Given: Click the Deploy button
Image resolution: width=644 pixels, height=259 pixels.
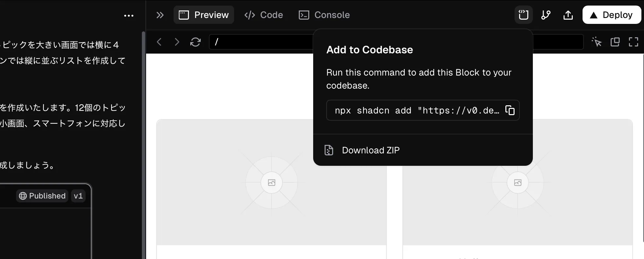Looking at the screenshot, I should (x=612, y=15).
